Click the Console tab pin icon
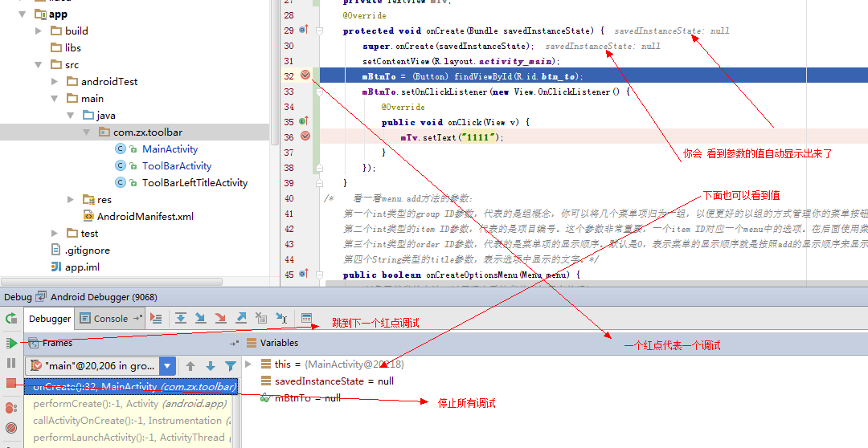868x448 pixels. point(138,318)
